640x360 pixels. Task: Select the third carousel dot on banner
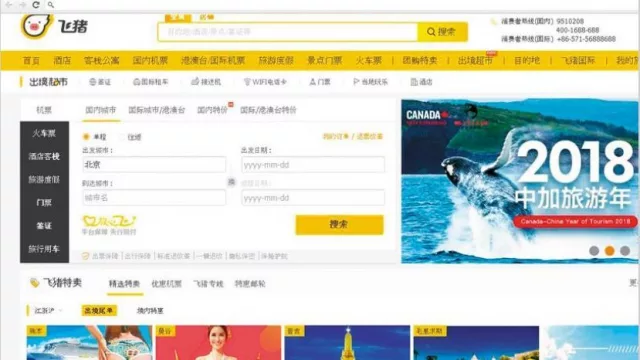tap(625, 251)
